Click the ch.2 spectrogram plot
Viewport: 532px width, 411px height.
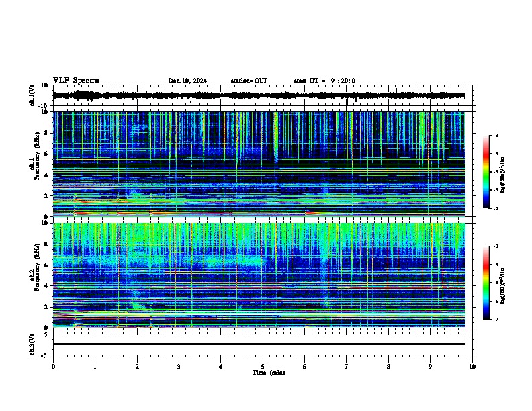coord(259,275)
